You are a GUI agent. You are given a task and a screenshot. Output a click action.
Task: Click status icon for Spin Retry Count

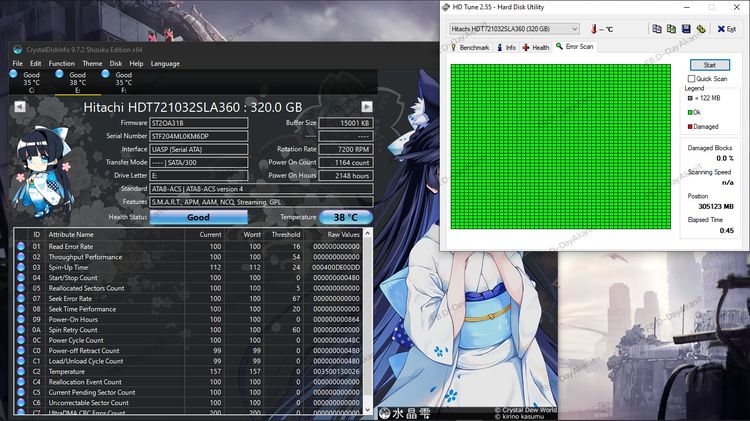(21, 330)
